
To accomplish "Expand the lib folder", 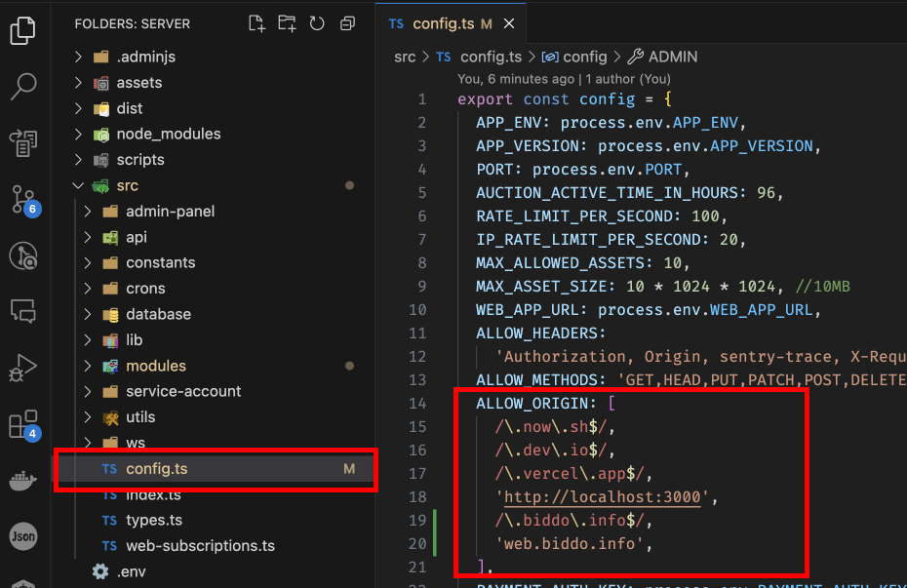I will 88,340.
